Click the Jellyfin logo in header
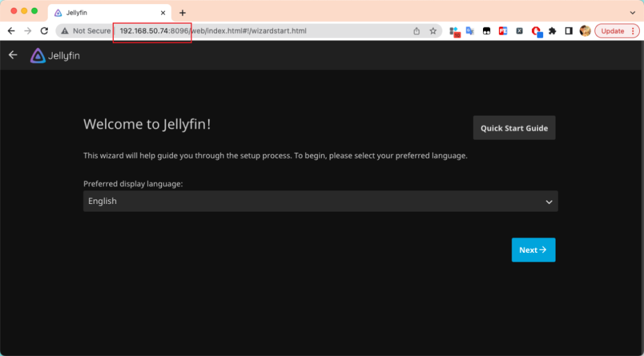 55,55
